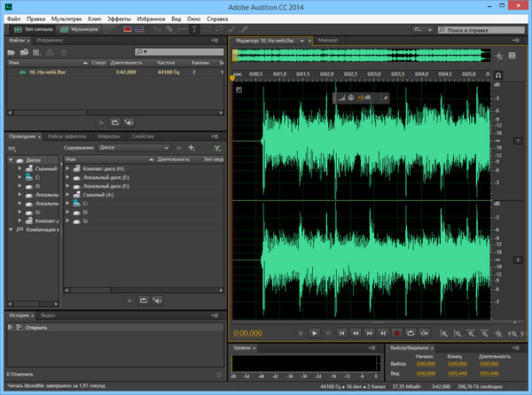Click the zoom navigator icon beside overview
This screenshot has height=395, width=532.
[499, 57]
